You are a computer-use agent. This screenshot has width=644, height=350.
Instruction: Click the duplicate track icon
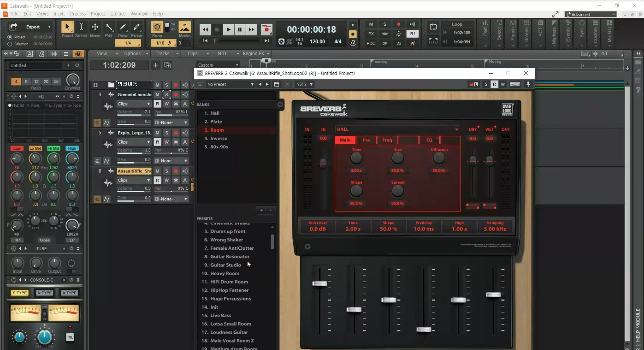pos(167,65)
